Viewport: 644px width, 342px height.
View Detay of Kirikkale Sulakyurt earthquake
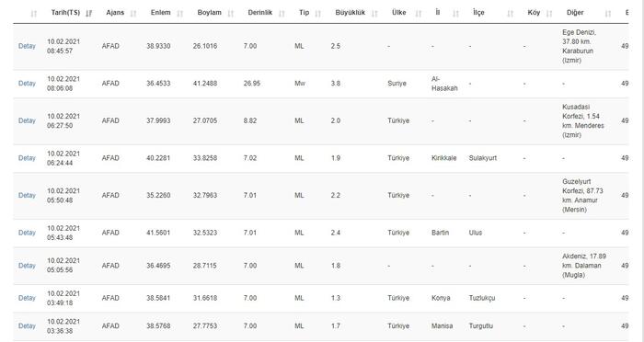coord(27,158)
